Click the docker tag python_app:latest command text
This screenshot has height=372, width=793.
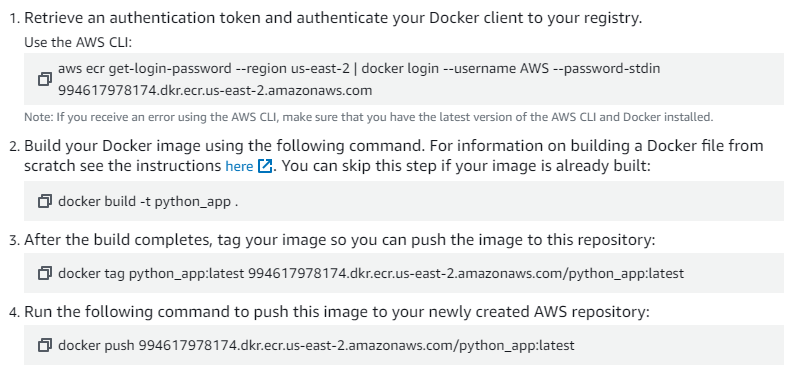tap(371, 273)
